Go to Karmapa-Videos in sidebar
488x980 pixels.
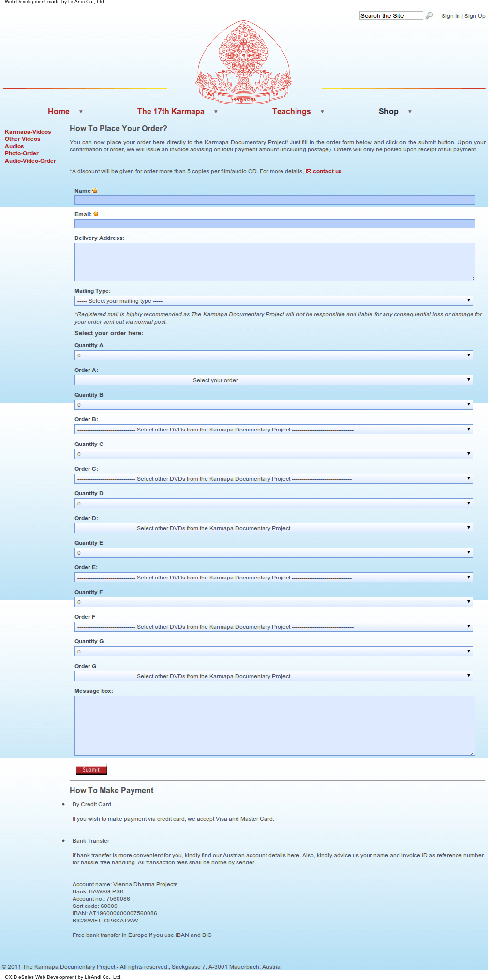[x=28, y=132]
